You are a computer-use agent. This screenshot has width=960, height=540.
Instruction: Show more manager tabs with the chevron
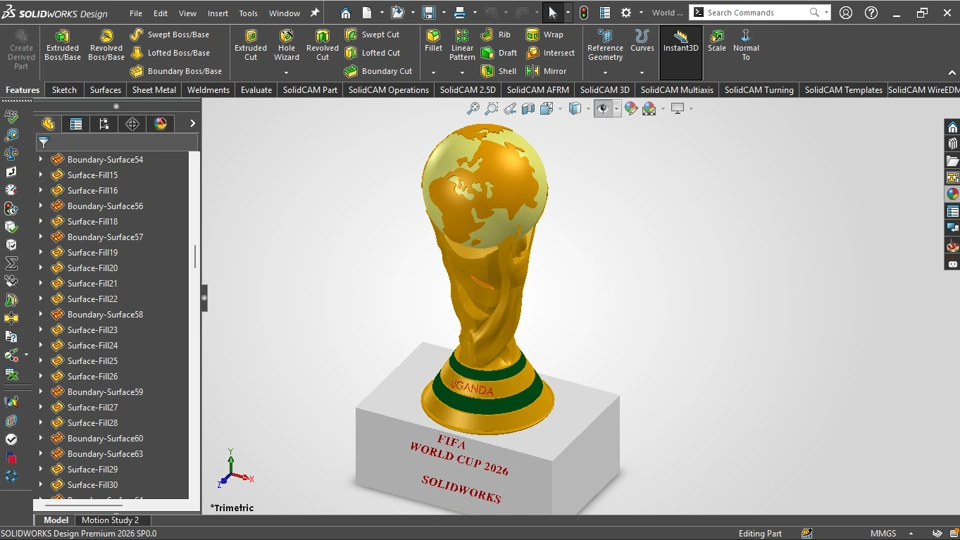(x=192, y=124)
